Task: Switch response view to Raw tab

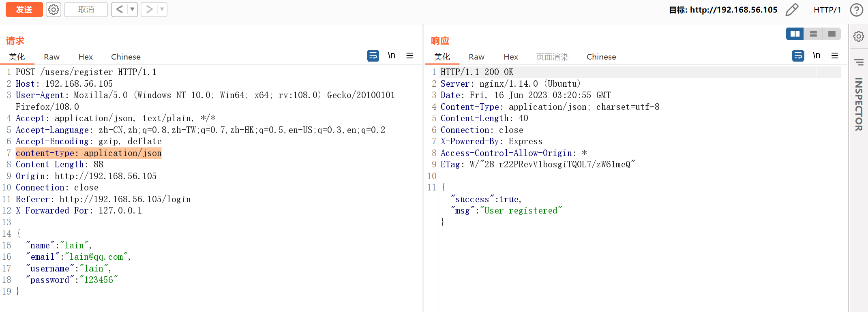Action: (476, 57)
